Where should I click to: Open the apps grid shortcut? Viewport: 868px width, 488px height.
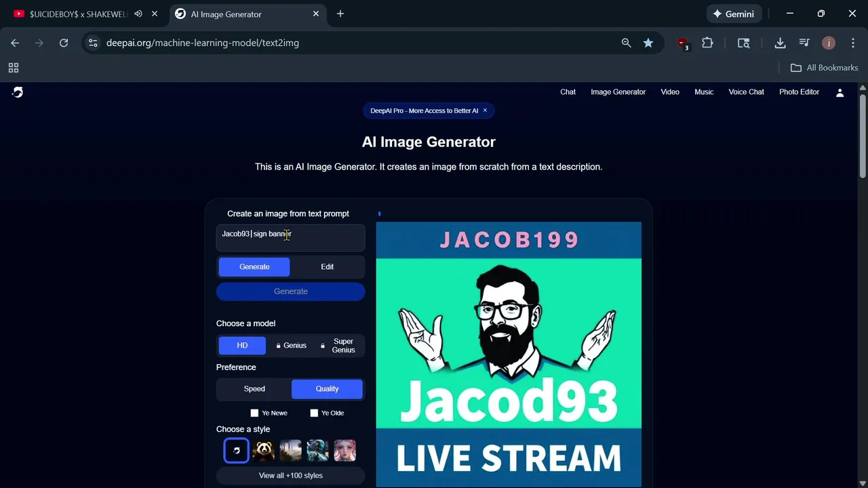point(14,68)
